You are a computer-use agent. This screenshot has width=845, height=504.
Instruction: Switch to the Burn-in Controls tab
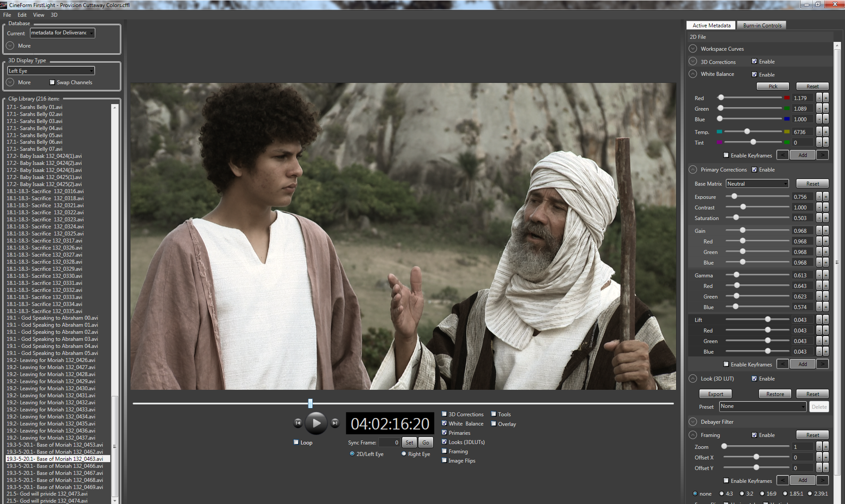click(x=762, y=26)
